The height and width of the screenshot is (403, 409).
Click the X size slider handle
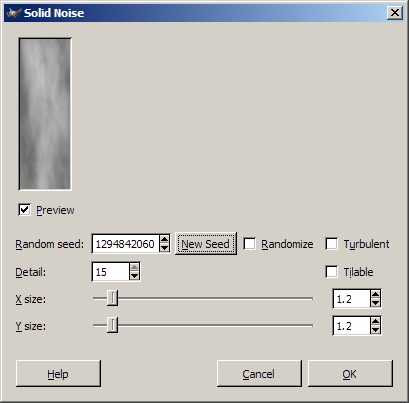[x=112, y=298]
